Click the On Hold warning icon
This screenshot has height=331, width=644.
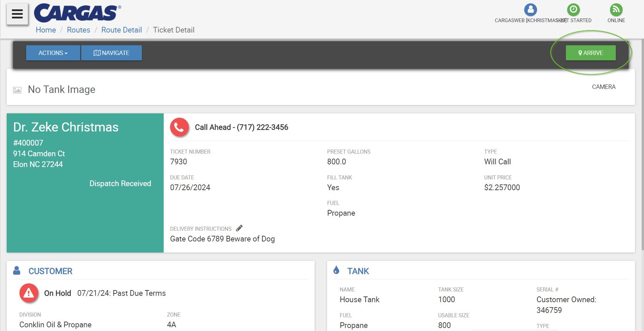pos(29,293)
